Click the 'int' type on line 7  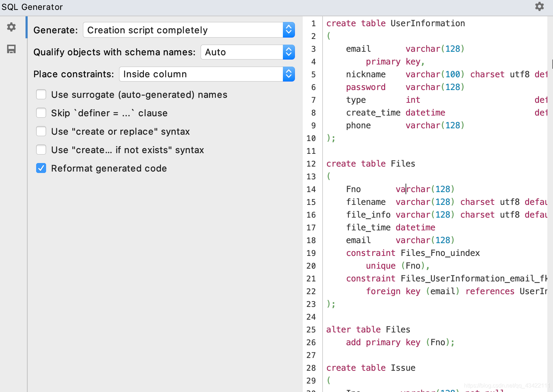pos(413,100)
